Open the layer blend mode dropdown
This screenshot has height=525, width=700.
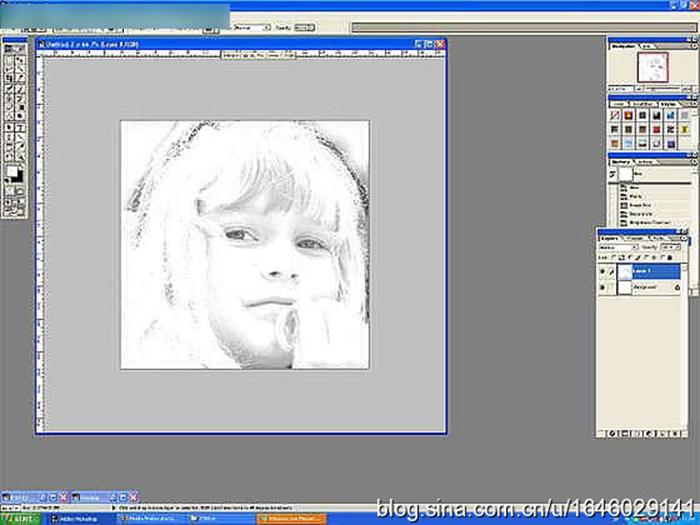pyautogui.click(x=618, y=247)
